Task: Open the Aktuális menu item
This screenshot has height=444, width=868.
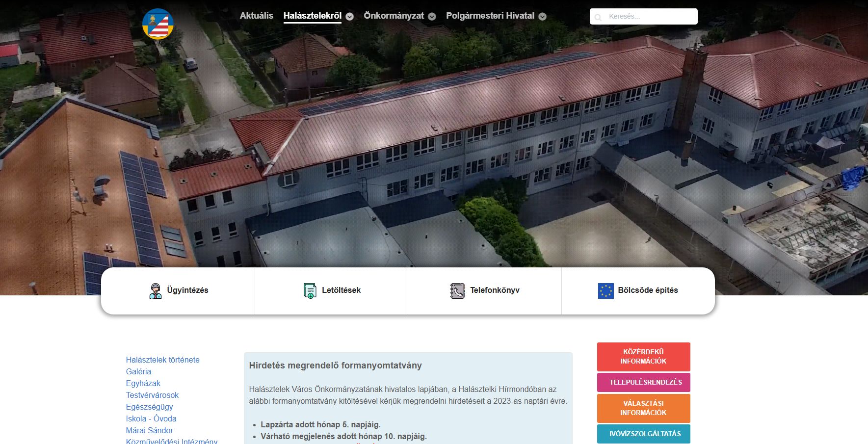Action: [256, 16]
